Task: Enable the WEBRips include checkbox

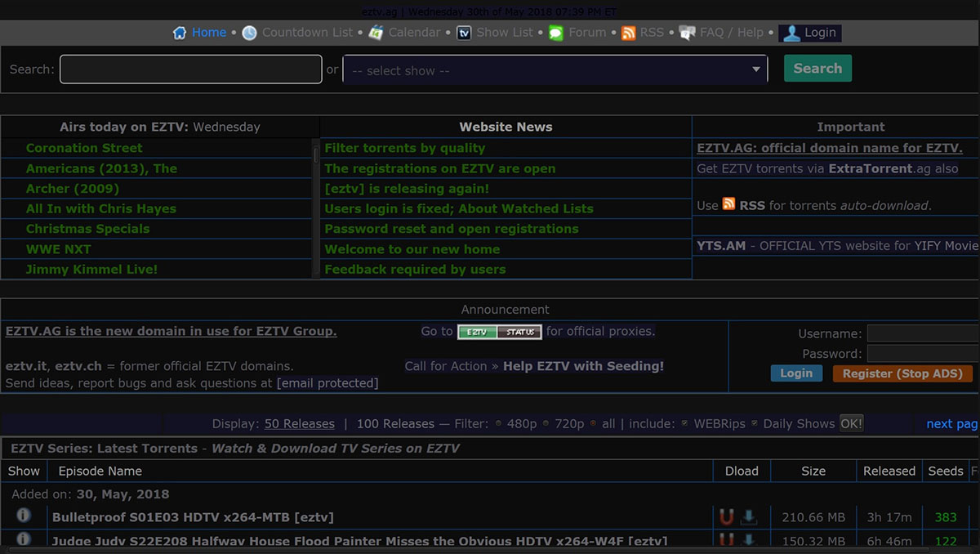Action: [684, 424]
